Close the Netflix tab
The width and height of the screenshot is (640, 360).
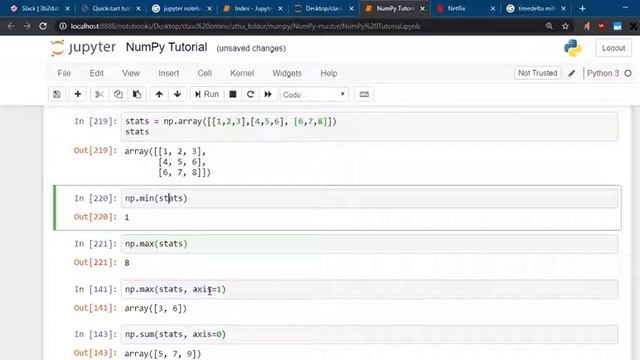click(x=493, y=8)
